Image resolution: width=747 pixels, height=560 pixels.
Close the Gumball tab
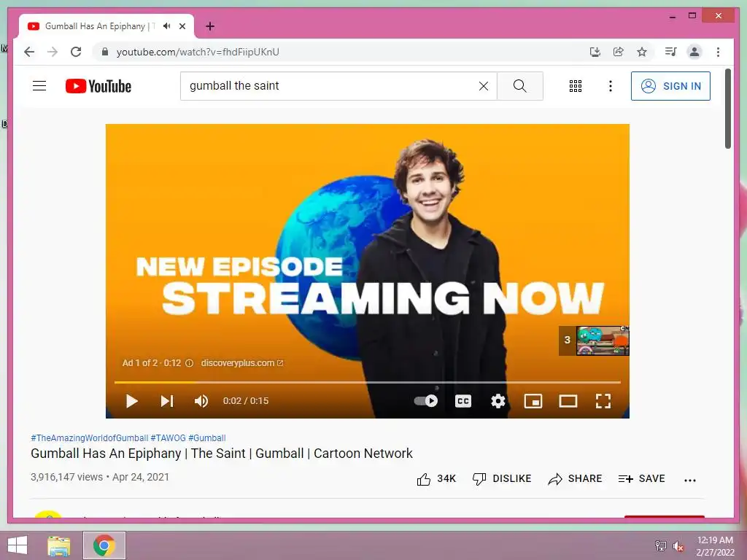click(x=182, y=26)
